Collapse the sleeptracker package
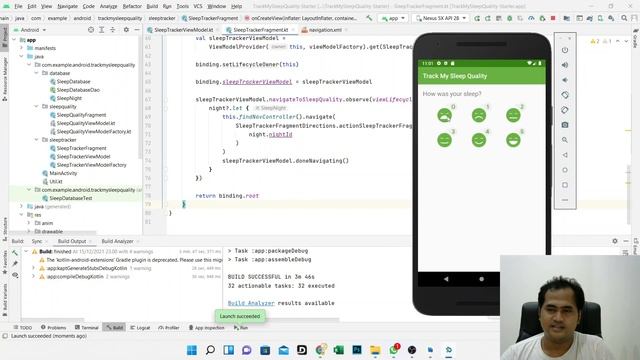Screen dimensions: 640x360 coord(36,140)
